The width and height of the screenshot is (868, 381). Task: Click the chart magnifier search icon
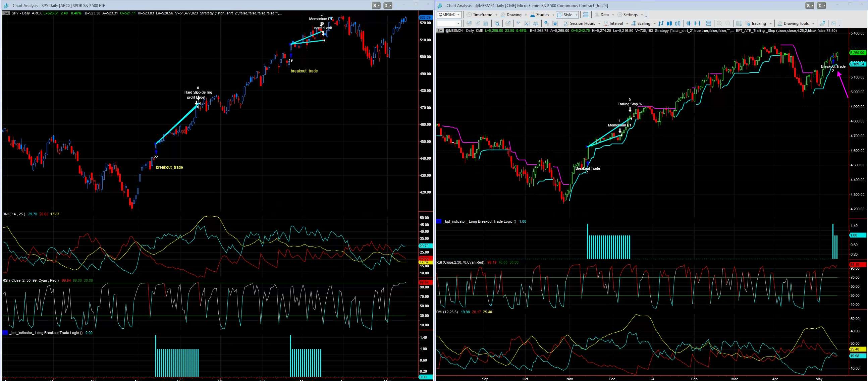(x=497, y=23)
